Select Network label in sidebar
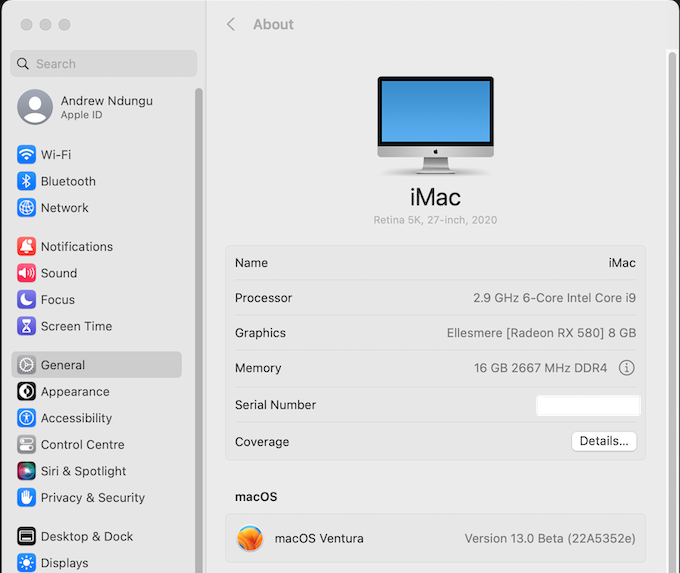 click(x=65, y=208)
